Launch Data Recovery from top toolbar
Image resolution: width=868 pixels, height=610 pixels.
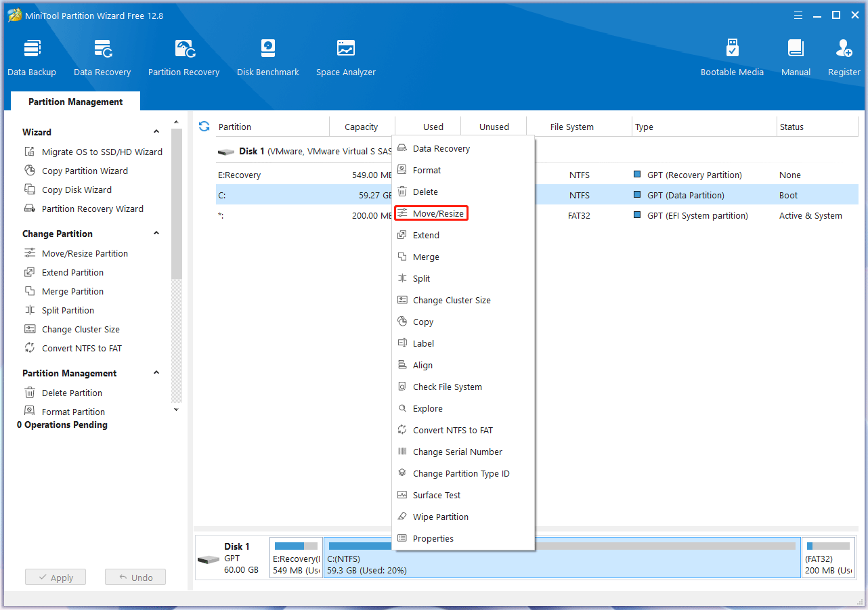point(102,57)
